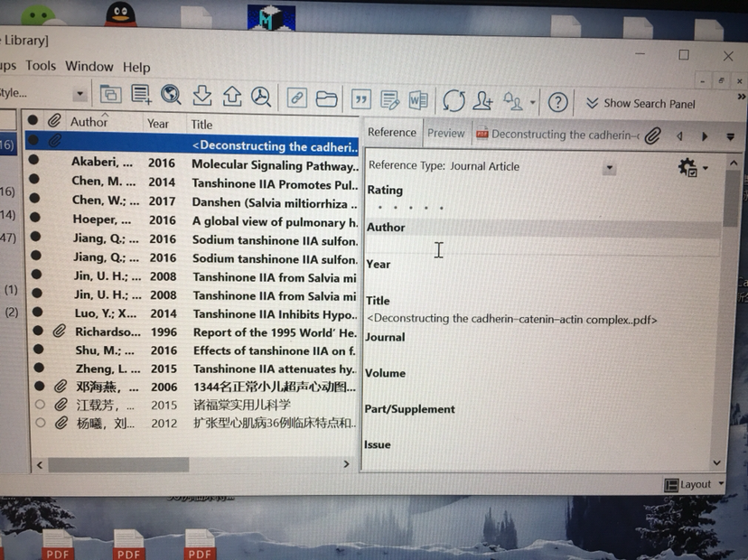Click the Export upload-arrow icon
Screen dimensions: 748x560
point(232,97)
